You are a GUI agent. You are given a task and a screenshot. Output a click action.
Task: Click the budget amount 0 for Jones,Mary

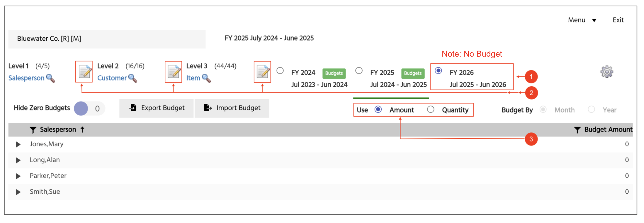tap(627, 144)
